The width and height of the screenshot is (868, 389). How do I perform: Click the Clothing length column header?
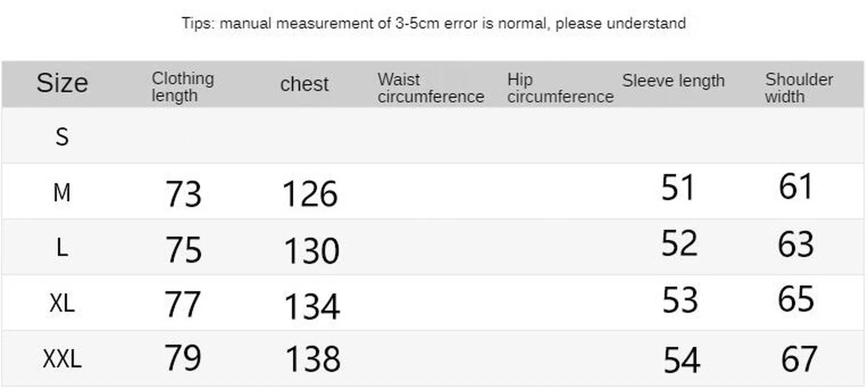tap(183, 87)
